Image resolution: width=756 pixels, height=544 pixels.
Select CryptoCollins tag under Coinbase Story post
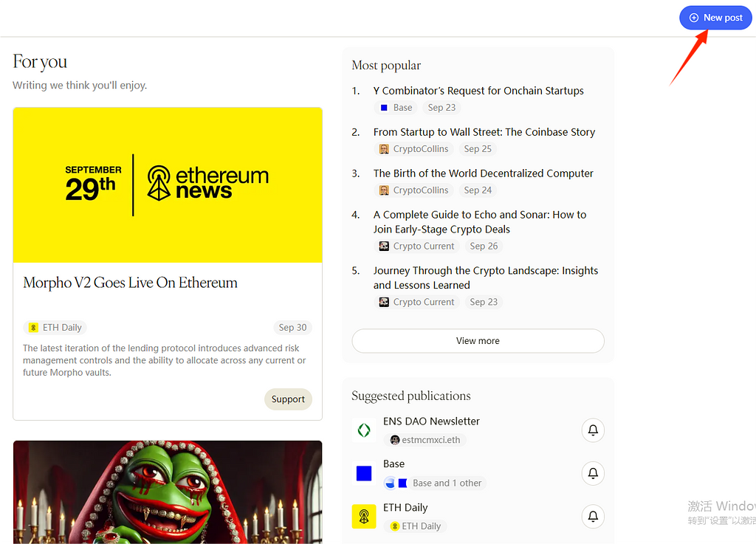pyautogui.click(x=413, y=149)
